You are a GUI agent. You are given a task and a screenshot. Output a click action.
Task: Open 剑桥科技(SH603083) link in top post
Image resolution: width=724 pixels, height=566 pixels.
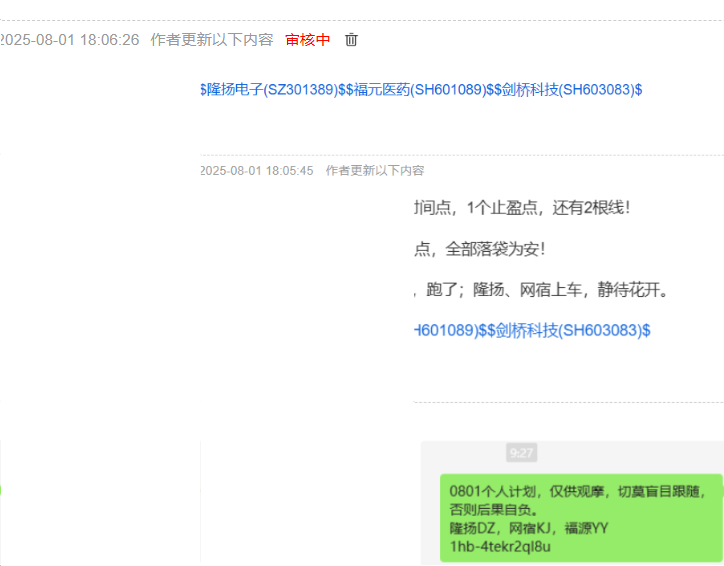(569, 90)
